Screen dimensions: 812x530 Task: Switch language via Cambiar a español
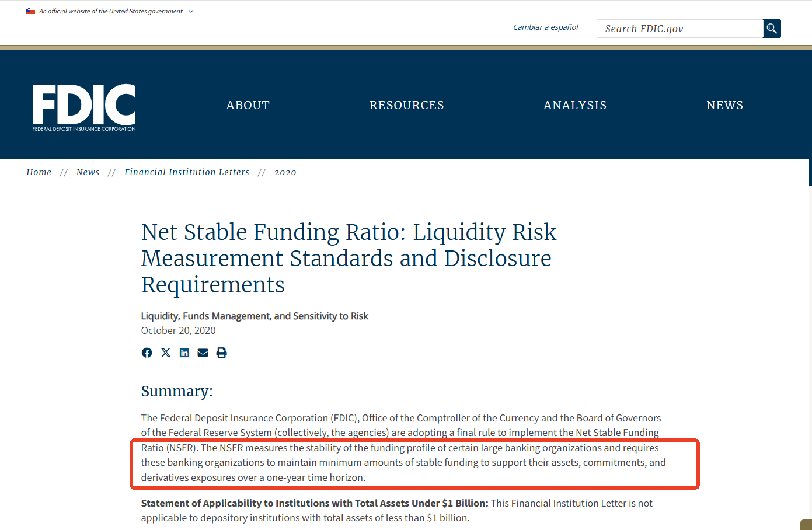pos(546,27)
